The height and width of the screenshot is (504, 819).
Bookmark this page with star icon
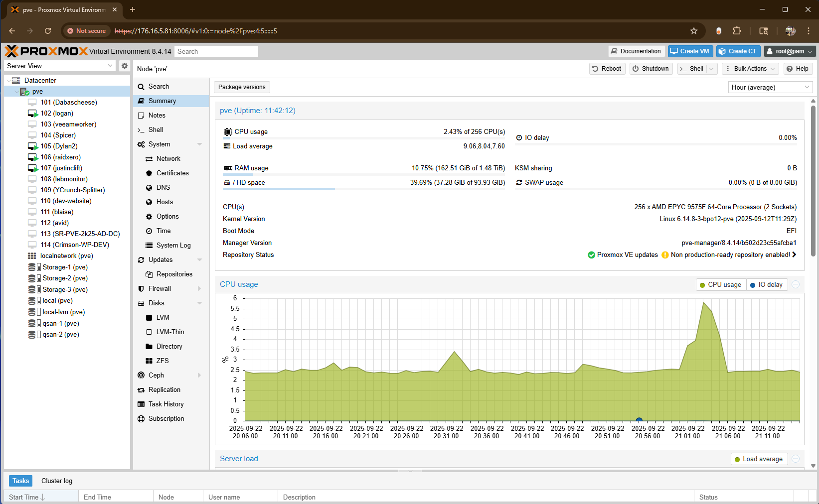tap(693, 31)
